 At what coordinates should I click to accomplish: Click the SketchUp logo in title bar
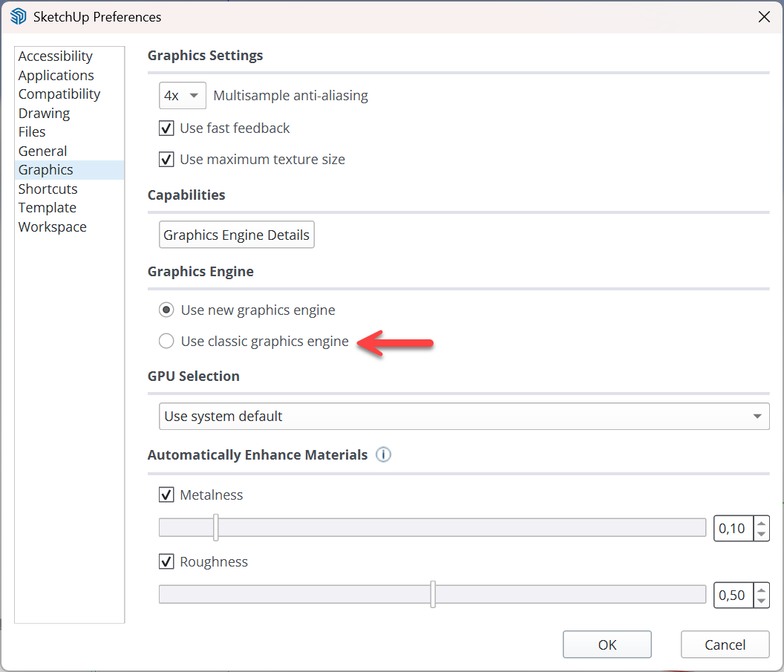coord(19,16)
